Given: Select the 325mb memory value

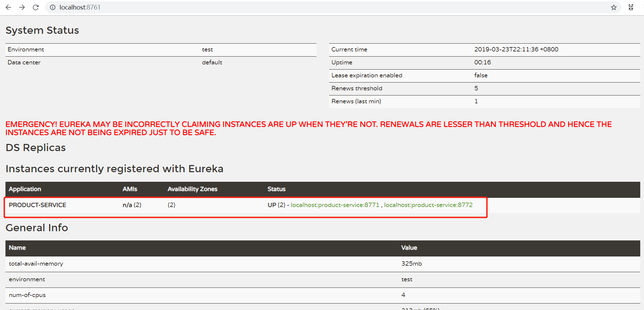Looking at the screenshot, I should [x=412, y=264].
